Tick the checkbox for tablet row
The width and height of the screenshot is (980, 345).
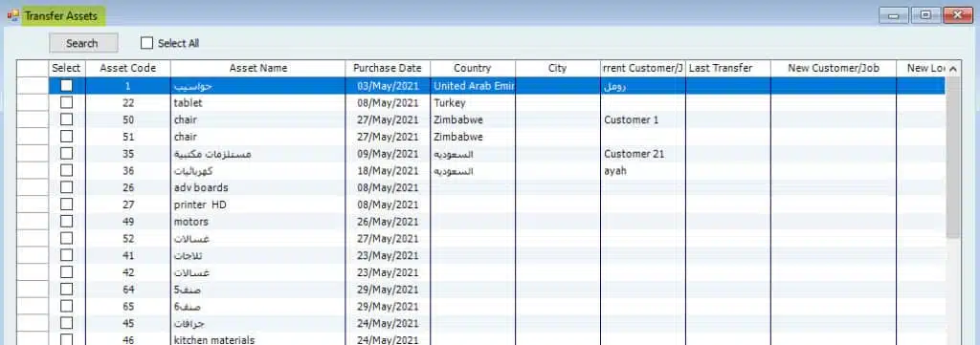(66, 102)
